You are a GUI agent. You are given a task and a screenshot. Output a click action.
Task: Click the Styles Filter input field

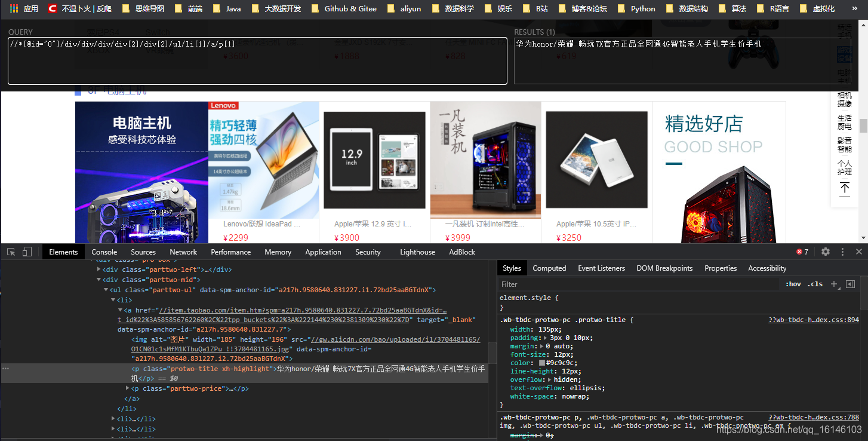pyautogui.click(x=639, y=284)
